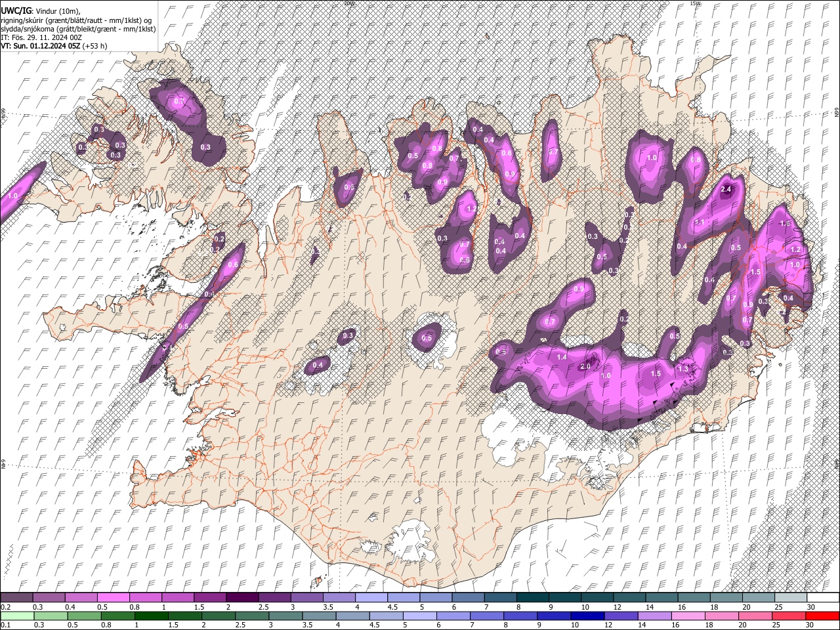Click the rigning/skúrir legend description line

(76, 20)
